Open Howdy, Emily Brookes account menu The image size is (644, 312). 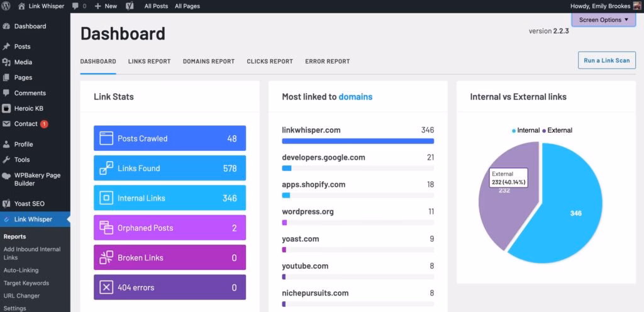pos(597,6)
